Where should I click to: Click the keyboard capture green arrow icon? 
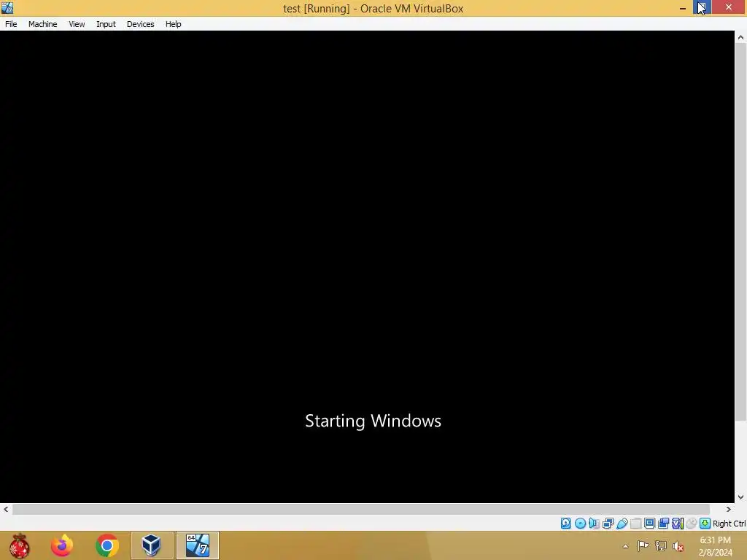pos(705,524)
